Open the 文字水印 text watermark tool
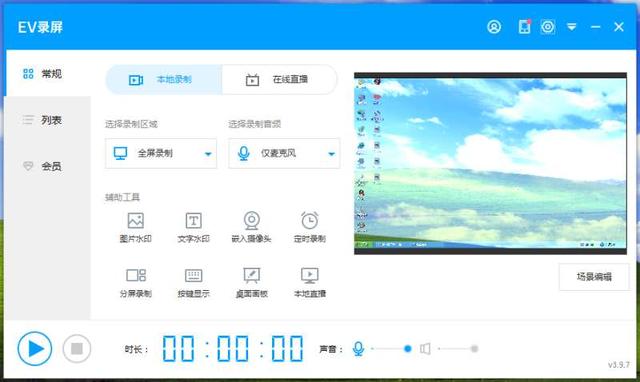Screen dimensions: 640x382 [x=193, y=228]
